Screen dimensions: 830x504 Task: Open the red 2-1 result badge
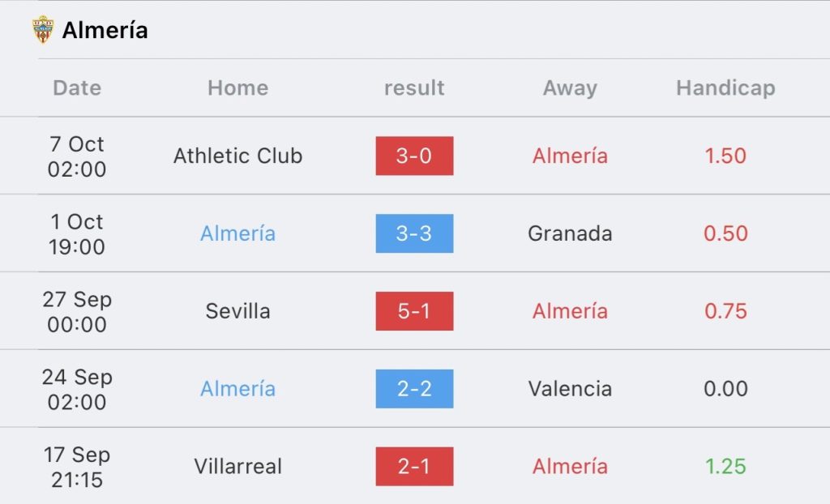(x=414, y=467)
